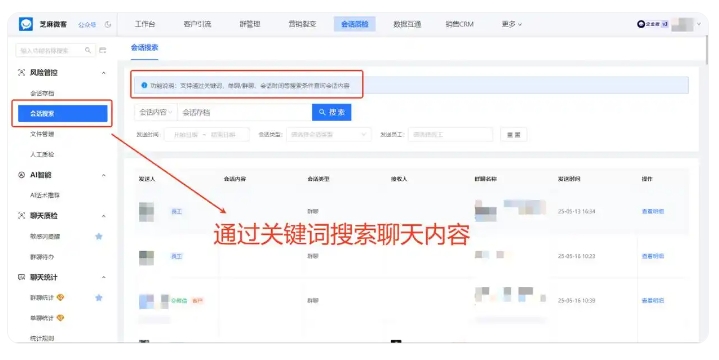Click the diamond badge next to 单聊统计
The height and width of the screenshot is (360, 719).
pos(60,318)
